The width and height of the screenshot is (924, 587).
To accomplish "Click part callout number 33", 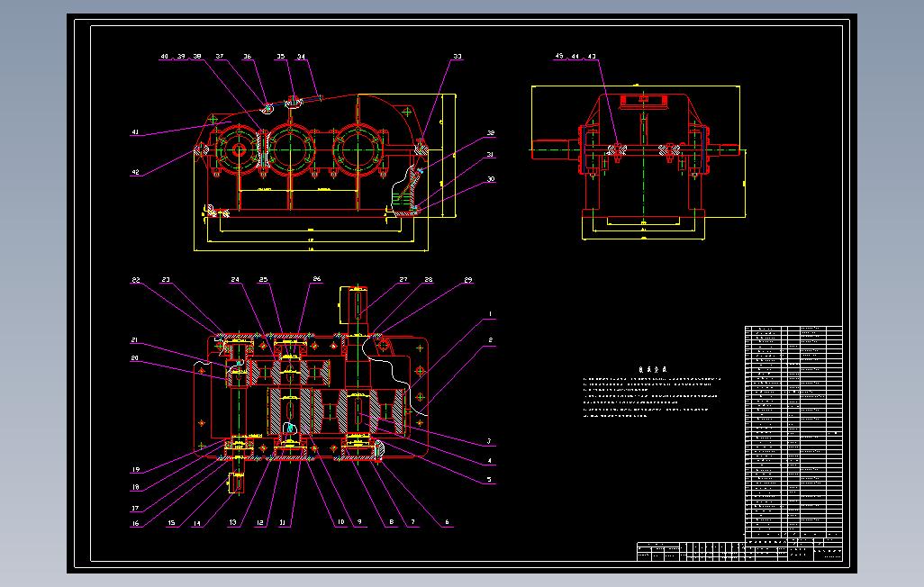I will (x=457, y=57).
